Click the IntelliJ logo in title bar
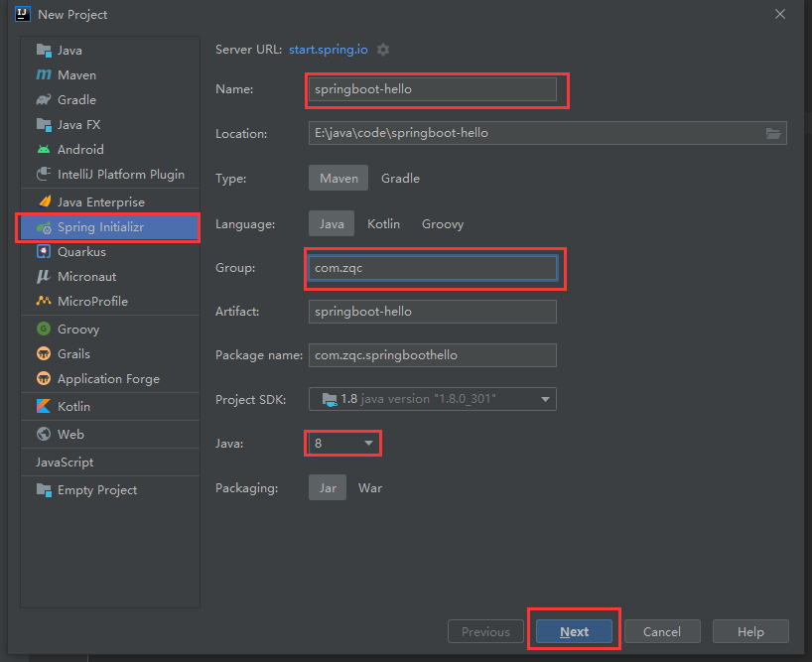The image size is (812, 662). click(23, 14)
